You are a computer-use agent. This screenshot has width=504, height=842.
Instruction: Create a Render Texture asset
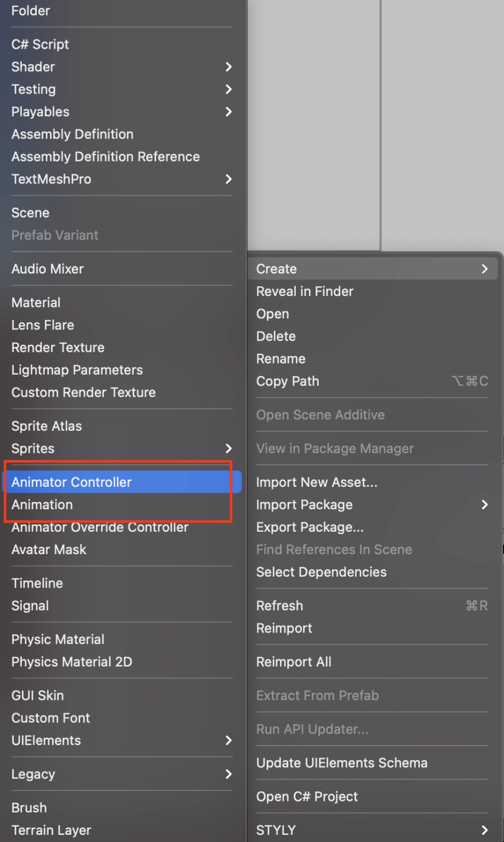pyautogui.click(x=58, y=348)
